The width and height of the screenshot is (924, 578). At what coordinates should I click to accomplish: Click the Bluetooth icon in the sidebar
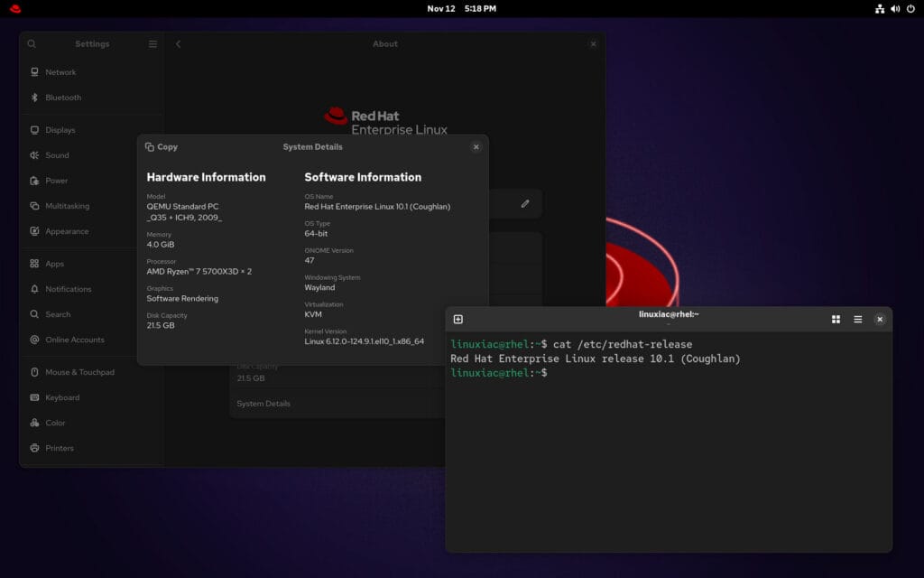[34, 98]
